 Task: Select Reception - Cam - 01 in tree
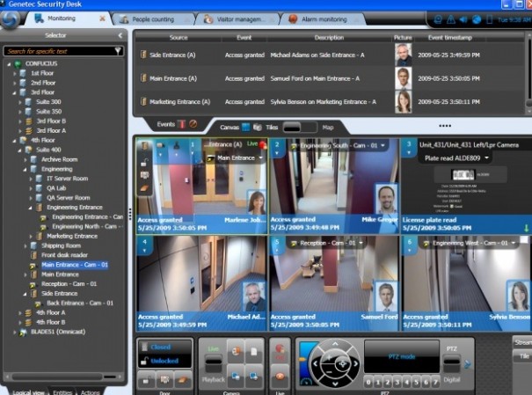coord(74,284)
